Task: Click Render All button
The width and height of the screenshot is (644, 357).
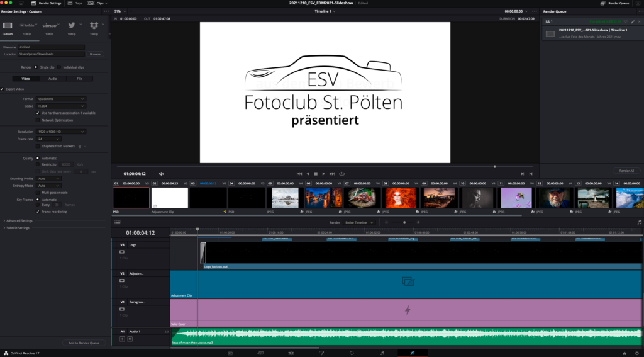Action: [x=626, y=171]
